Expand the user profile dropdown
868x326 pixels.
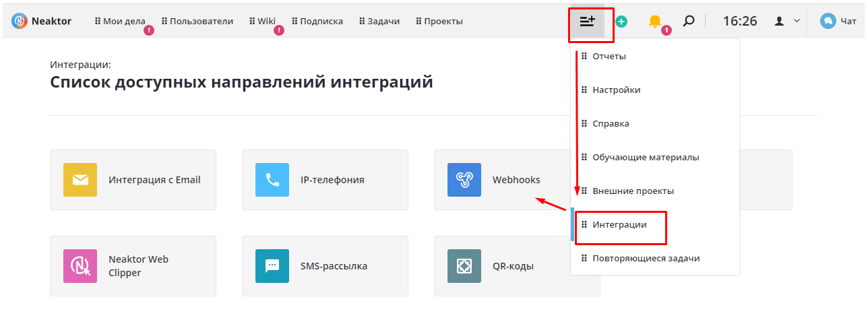point(787,21)
